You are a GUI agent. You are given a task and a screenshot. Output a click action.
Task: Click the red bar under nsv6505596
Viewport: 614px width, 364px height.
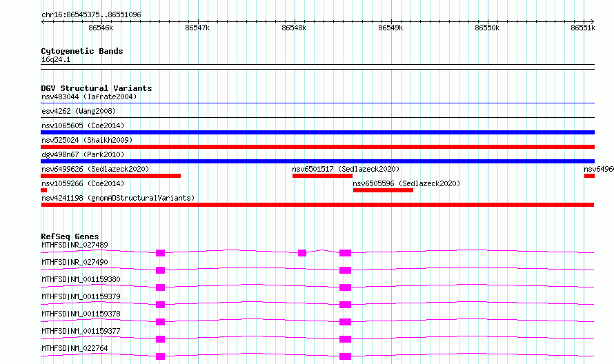(383, 190)
